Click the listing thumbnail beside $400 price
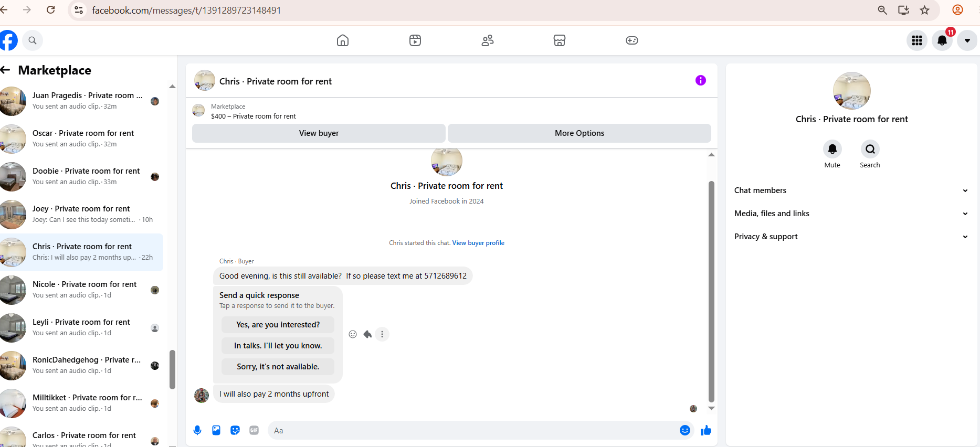This screenshot has width=980, height=447. tap(198, 110)
